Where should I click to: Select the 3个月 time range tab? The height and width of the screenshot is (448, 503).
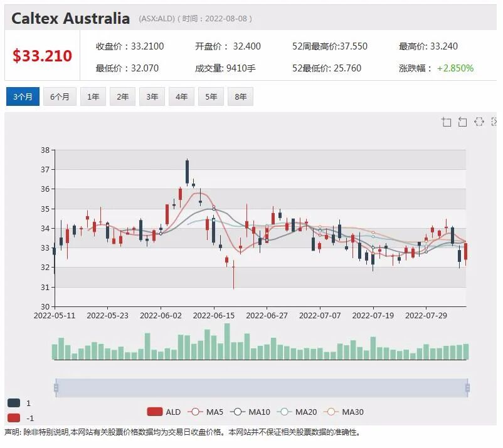23,96
